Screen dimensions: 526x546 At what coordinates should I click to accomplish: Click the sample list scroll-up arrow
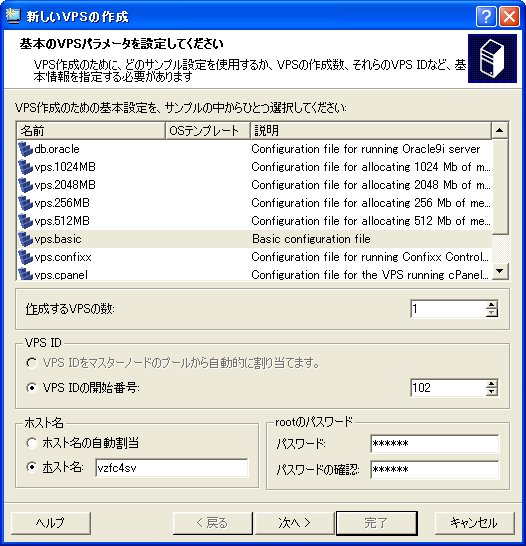(500, 131)
